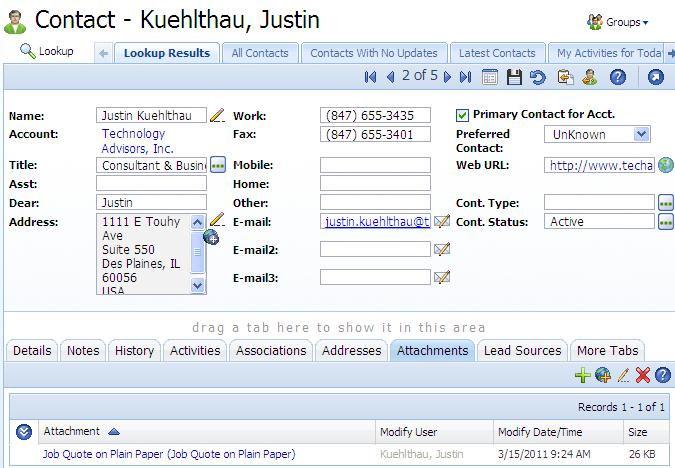
Task: Click the E-mail3 envelope icon
Action: [x=442, y=277]
